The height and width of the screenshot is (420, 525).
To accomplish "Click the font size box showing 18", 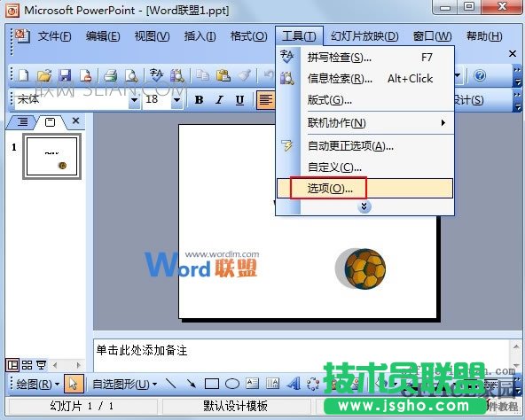I will pyautogui.click(x=157, y=100).
